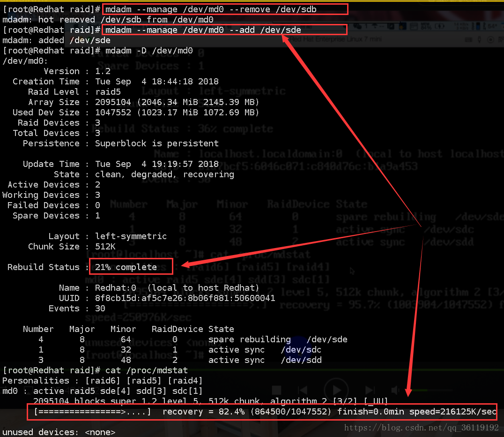Click the 'mdadm --manage /dev/md0 --remove /dev/sdb' command

click(x=211, y=9)
